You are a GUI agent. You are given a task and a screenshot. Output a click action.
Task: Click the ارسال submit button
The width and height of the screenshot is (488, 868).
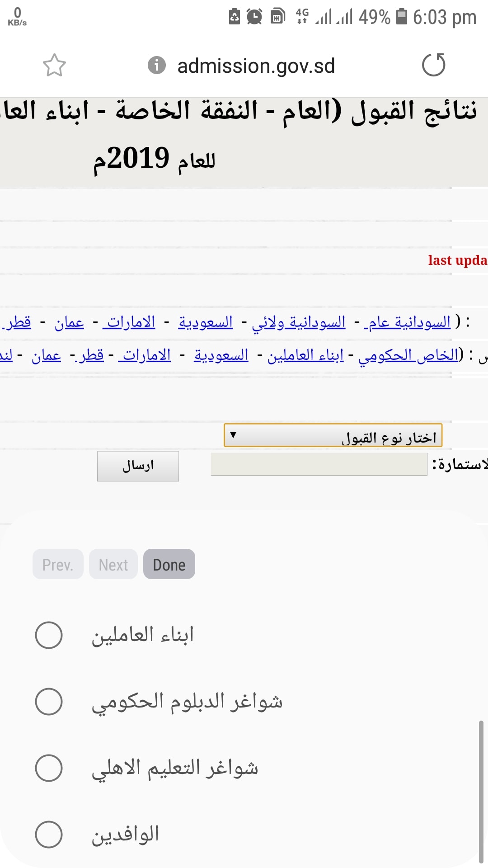coord(138,466)
